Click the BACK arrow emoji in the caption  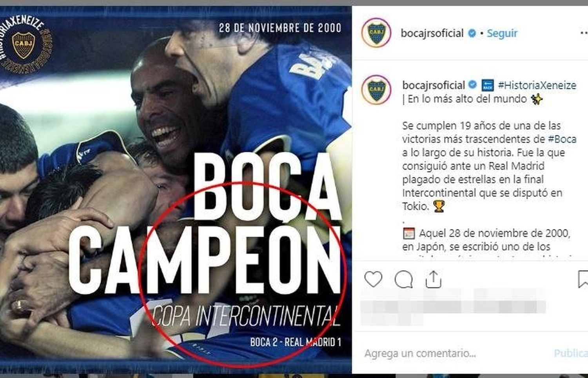coord(488,85)
